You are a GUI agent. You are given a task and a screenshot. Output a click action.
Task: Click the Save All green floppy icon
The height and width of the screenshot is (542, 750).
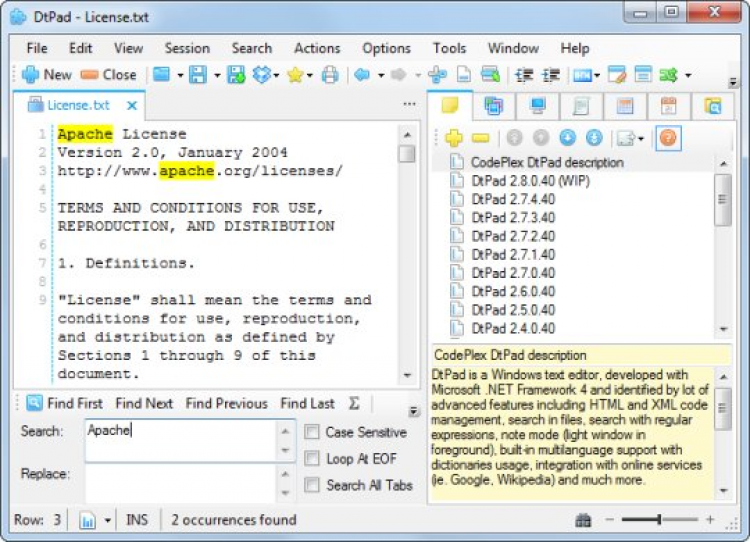[x=235, y=75]
